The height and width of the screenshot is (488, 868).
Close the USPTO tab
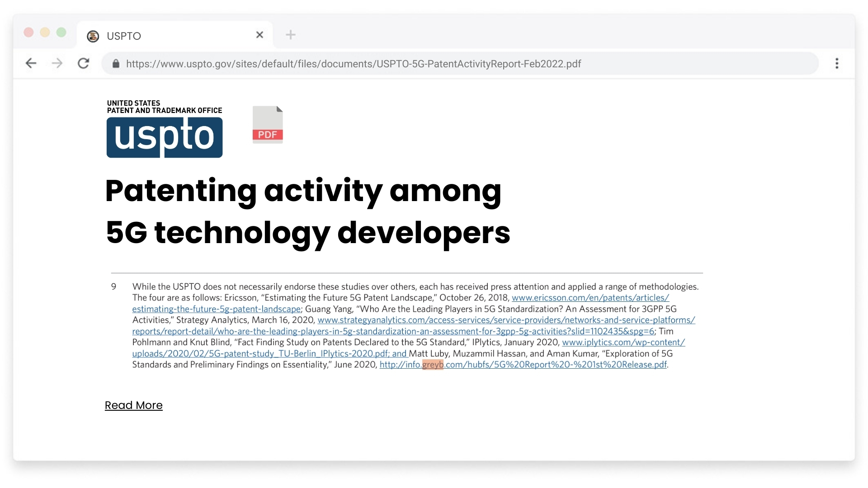click(x=259, y=35)
